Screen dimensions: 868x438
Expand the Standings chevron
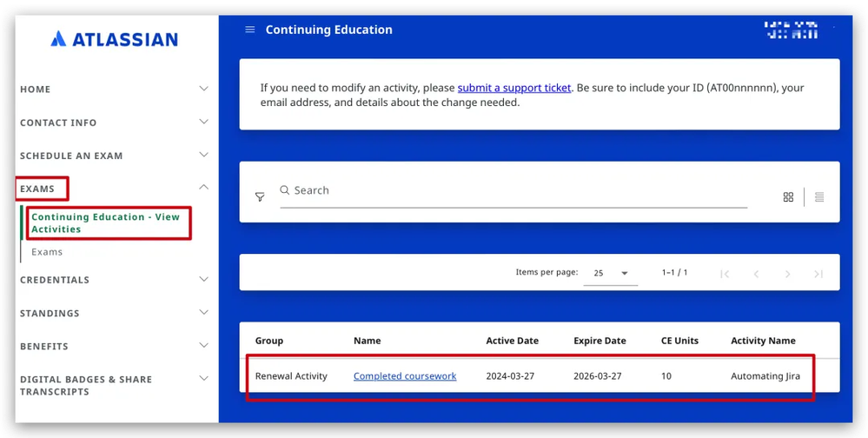(x=203, y=312)
